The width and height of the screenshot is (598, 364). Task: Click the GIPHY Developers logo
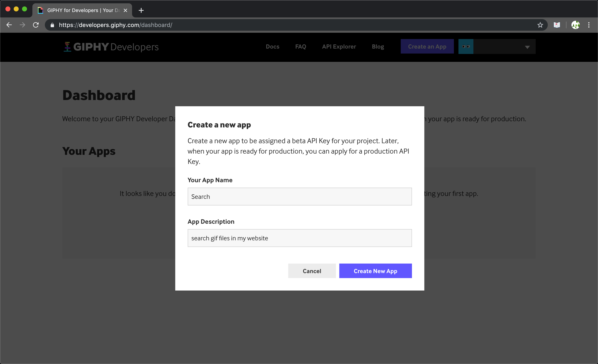pyautogui.click(x=111, y=47)
